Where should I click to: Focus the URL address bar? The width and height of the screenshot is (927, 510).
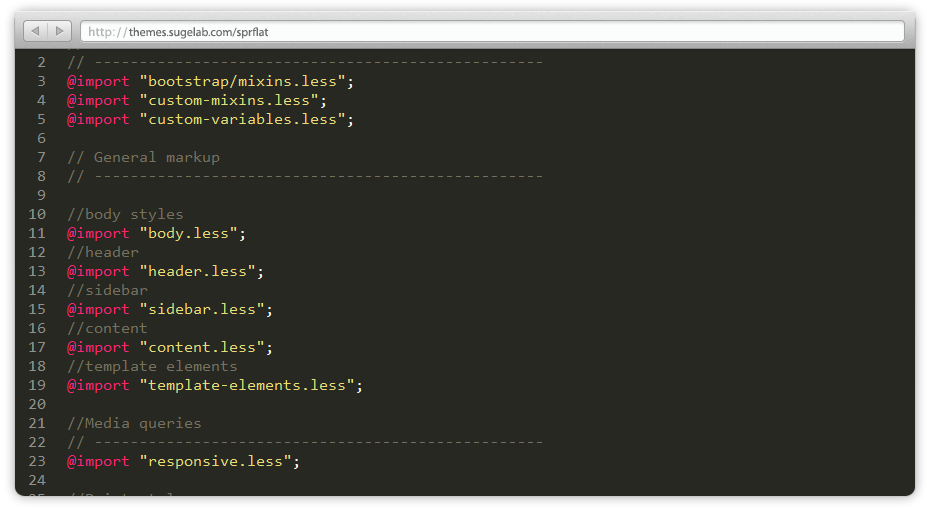[490, 32]
